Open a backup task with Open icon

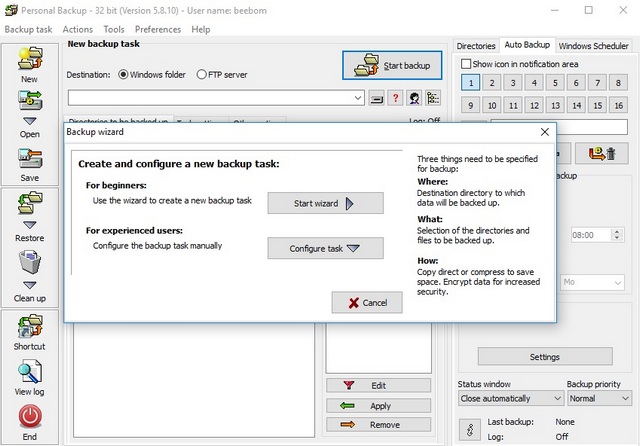click(30, 100)
